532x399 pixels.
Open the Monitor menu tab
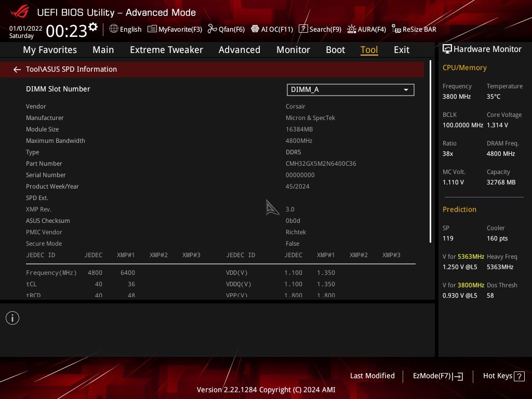coord(293,50)
